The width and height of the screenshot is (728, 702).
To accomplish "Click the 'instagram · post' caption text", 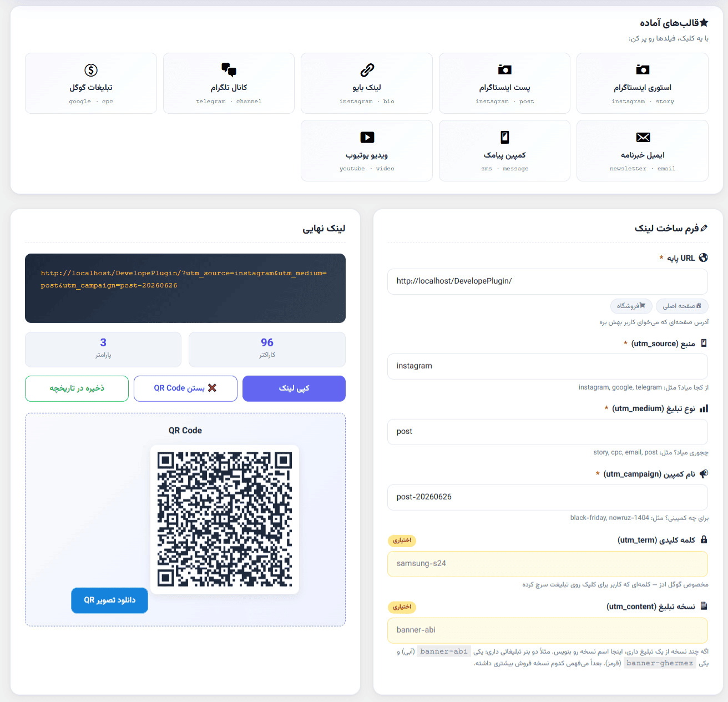I will click(504, 102).
